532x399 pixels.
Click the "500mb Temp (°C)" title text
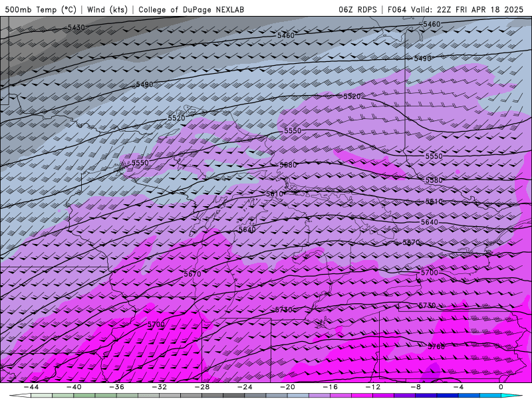point(41,9)
